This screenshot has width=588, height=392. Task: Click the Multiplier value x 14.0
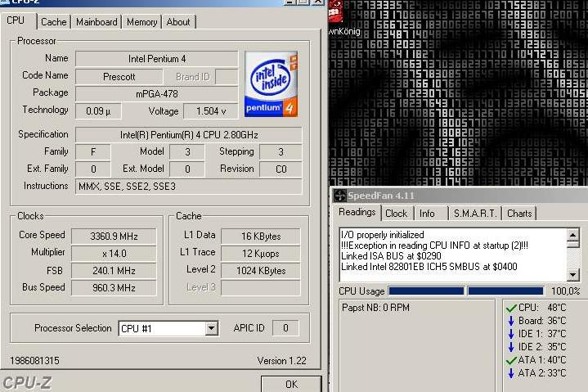(114, 254)
